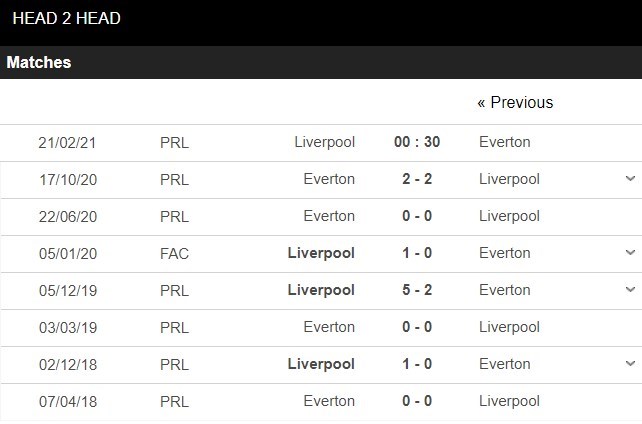Click PRL label on 22/06/20 row
This screenshot has width=642, height=424.
[174, 216]
